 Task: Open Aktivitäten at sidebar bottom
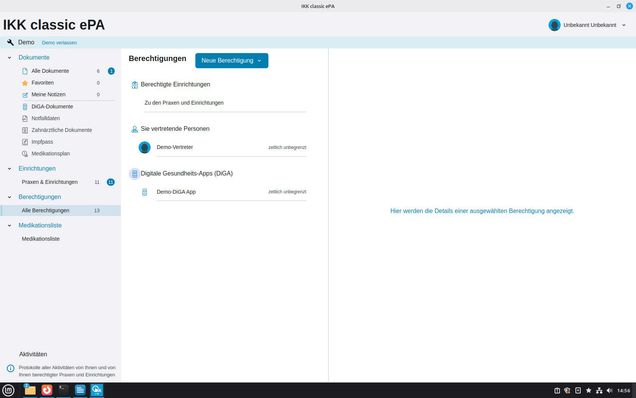(33, 355)
